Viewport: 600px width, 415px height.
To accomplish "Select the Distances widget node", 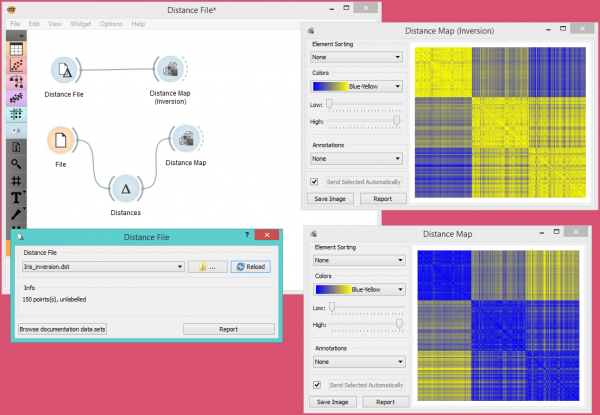I will 125,188.
